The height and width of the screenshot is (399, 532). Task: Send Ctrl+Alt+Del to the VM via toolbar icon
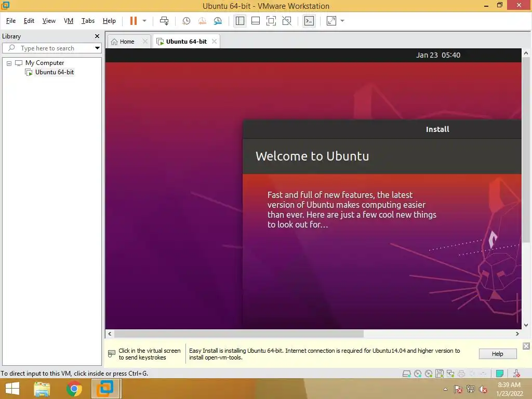pyautogui.click(x=164, y=21)
